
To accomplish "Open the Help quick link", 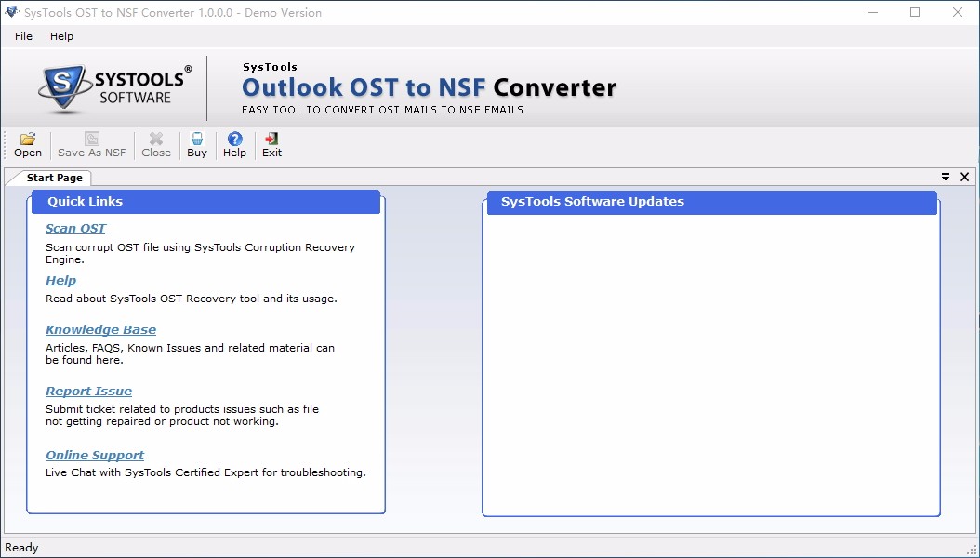I will coord(60,281).
